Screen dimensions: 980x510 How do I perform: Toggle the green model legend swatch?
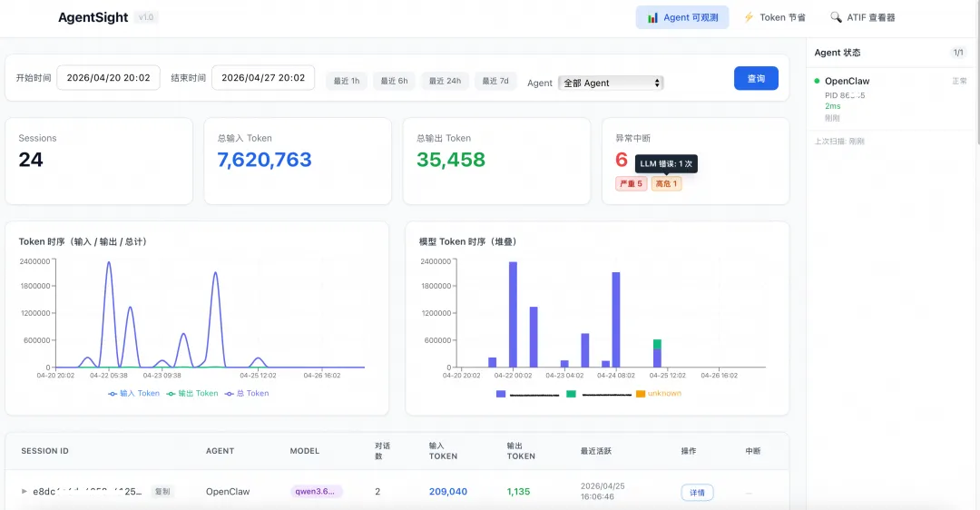(571, 394)
